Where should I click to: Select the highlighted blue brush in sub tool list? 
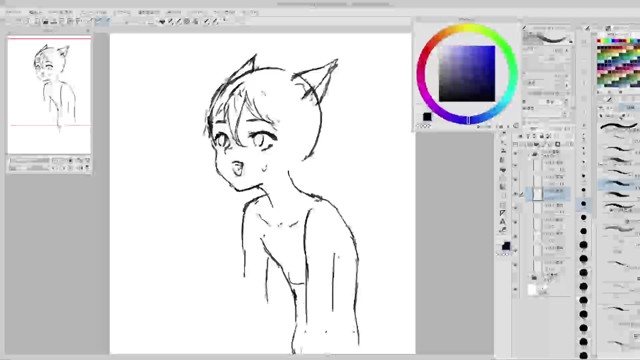point(618,184)
